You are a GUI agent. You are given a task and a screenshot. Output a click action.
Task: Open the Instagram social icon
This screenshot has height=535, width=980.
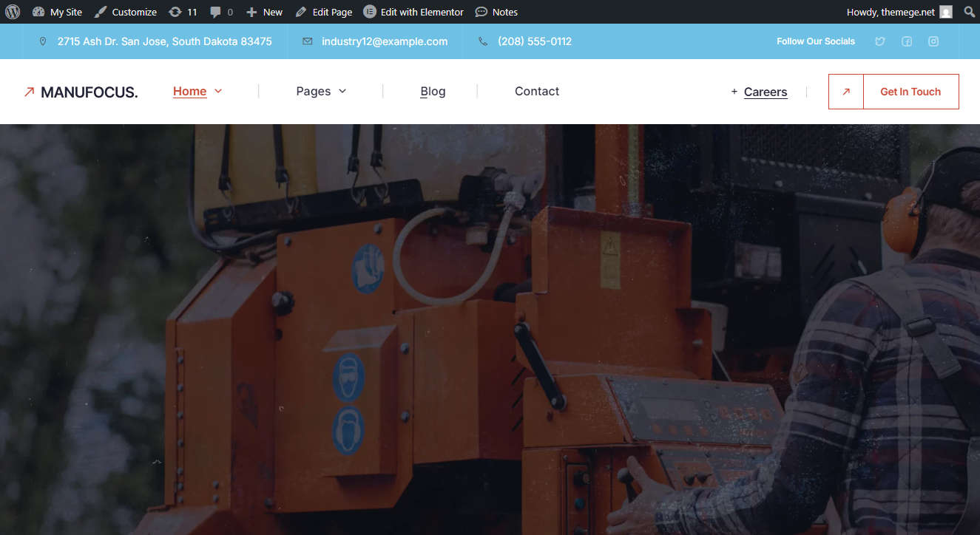(933, 41)
